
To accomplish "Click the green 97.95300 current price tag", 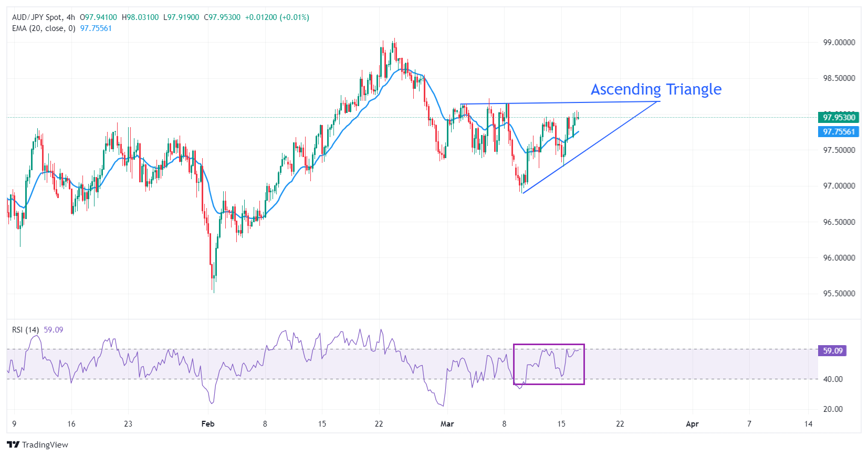I will 838,117.
